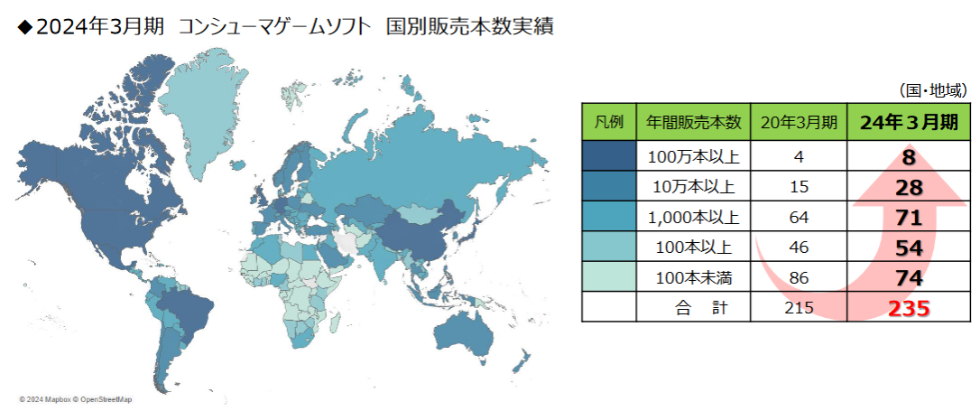Click bold value 8 in 24年3月期 column
The image size is (980, 411).
point(909,158)
